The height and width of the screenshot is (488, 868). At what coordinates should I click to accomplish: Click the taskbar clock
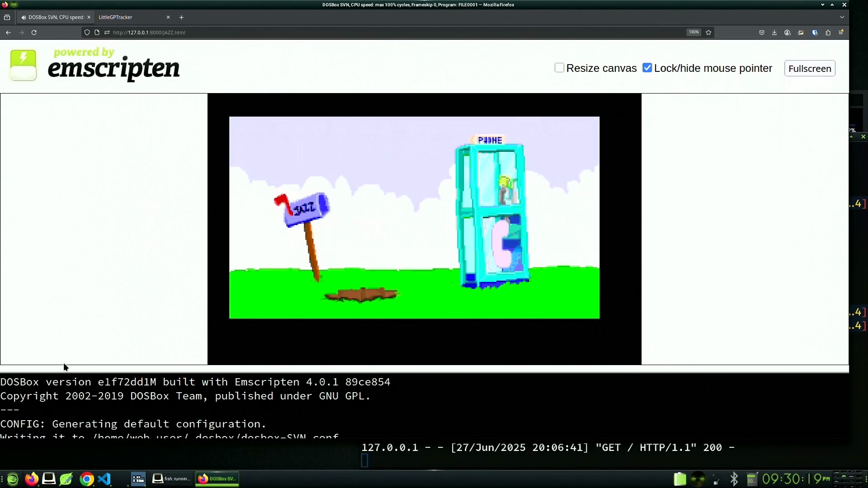(x=796, y=479)
